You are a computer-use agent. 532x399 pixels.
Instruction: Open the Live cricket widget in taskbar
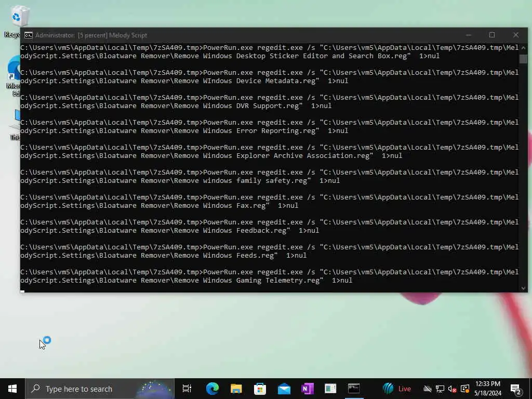tap(396, 389)
